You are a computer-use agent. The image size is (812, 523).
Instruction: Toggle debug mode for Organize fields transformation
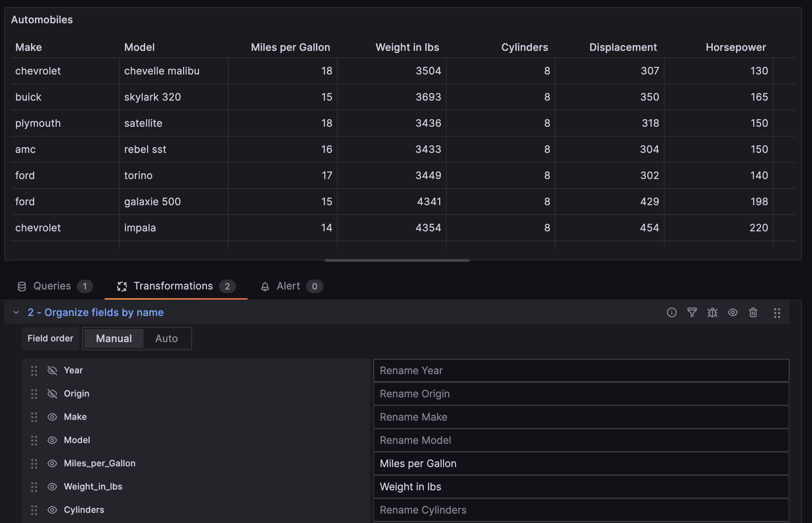(712, 313)
